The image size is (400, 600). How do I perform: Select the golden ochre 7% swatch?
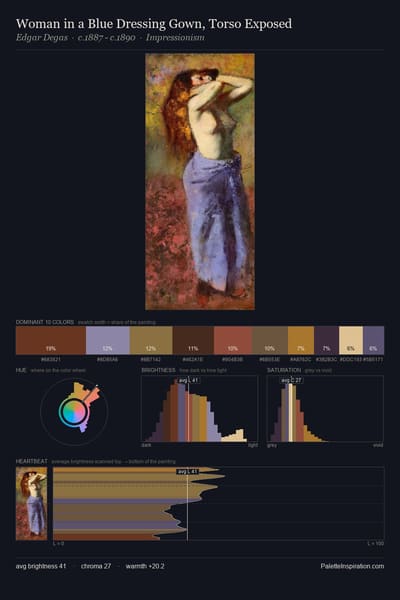point(301,340)
